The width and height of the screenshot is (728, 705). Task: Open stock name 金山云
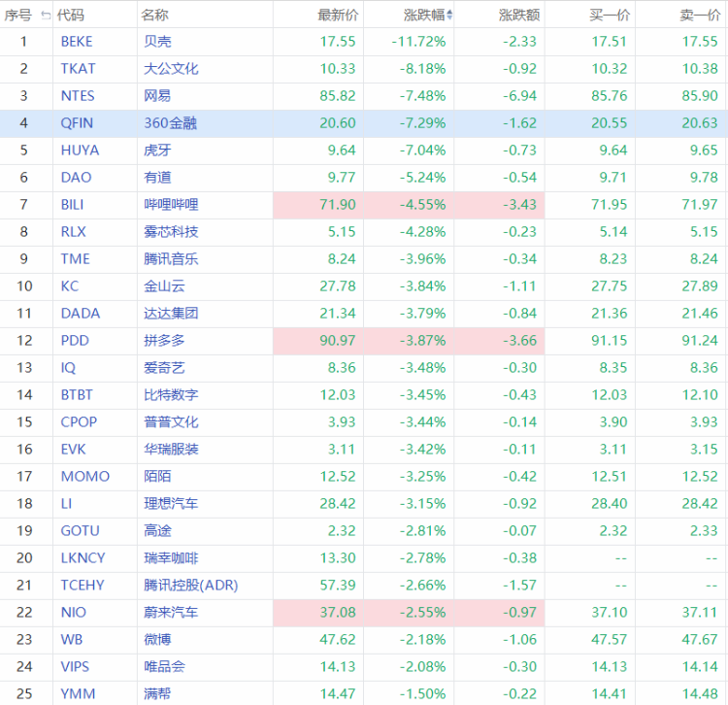point(164,286)
